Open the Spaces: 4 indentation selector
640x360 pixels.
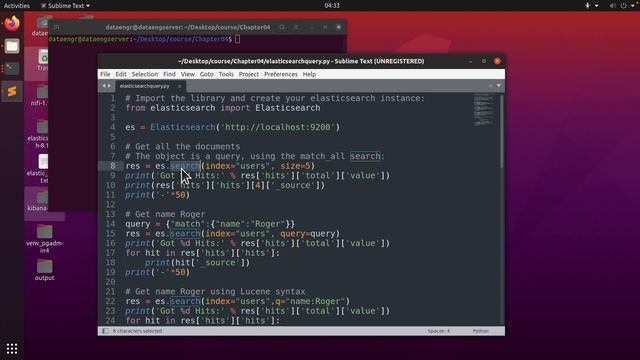[439, 331]
